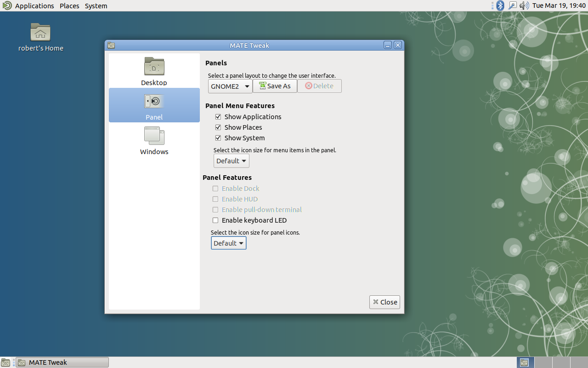Click the MATE Tweak window title text
Image resolution: width=588 pixels, height=368 pixels.
(x=249, y=45)
